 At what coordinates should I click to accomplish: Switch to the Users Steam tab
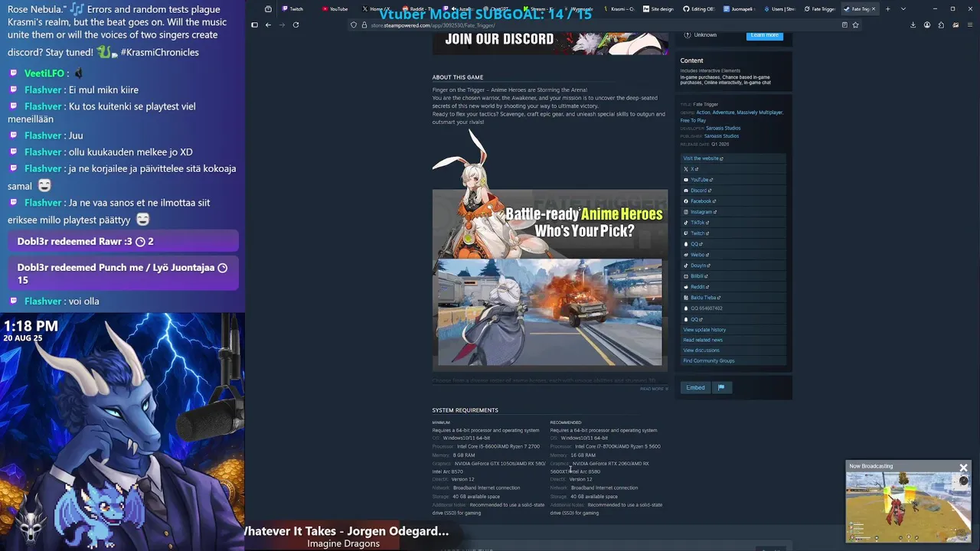(779, 9)
